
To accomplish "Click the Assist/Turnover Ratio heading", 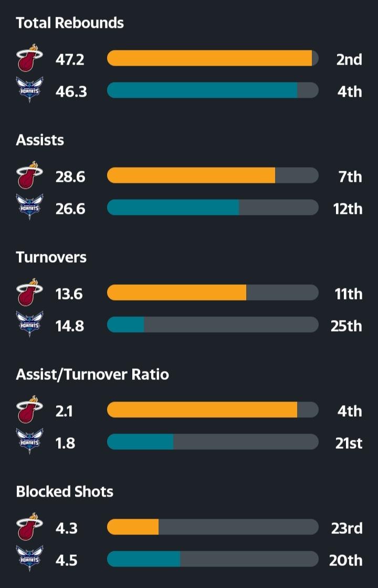I will tap(92, 375).
